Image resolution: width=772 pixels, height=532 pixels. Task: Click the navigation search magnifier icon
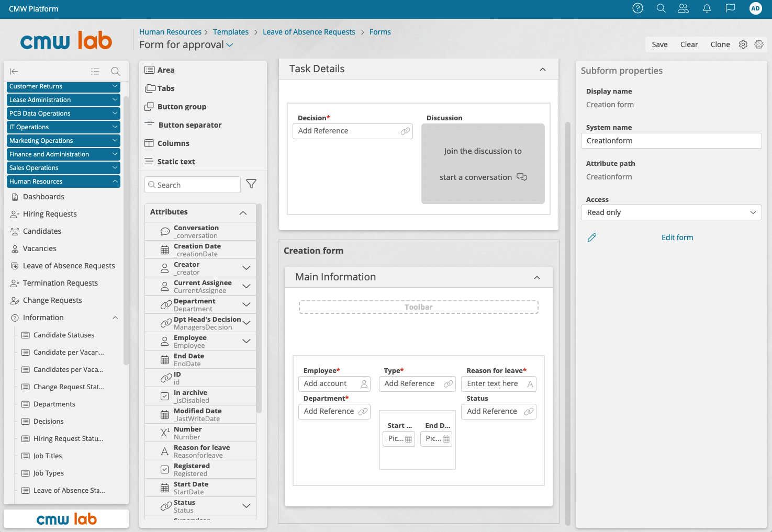point(116,71)
